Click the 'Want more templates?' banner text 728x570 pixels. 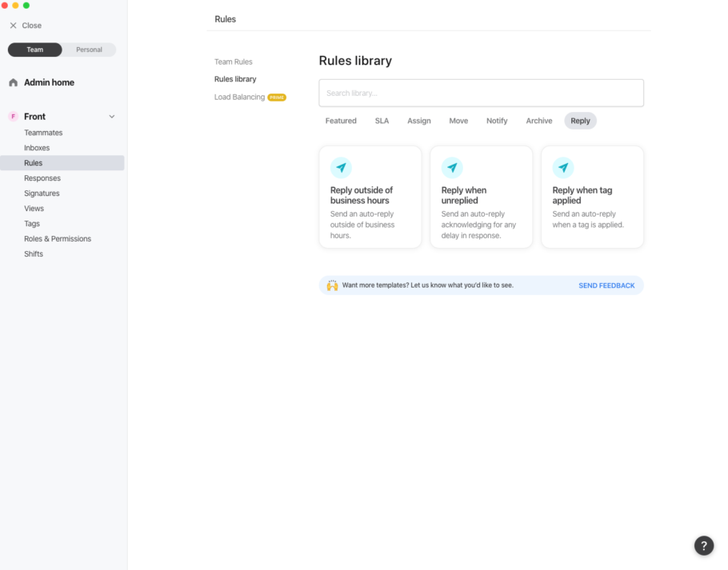click(x=428, y=285)
